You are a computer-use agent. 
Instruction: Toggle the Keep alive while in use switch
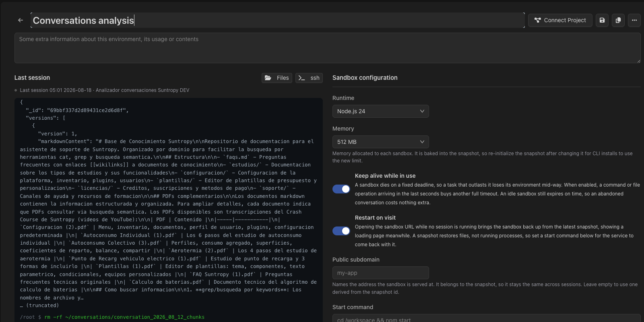click(x=341, y=189)
